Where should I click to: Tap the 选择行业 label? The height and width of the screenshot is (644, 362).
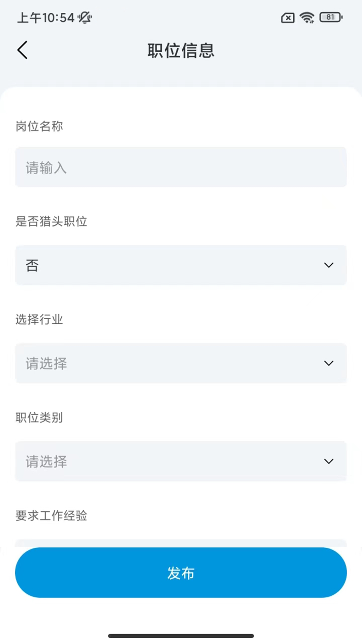[x=39, y=319]
